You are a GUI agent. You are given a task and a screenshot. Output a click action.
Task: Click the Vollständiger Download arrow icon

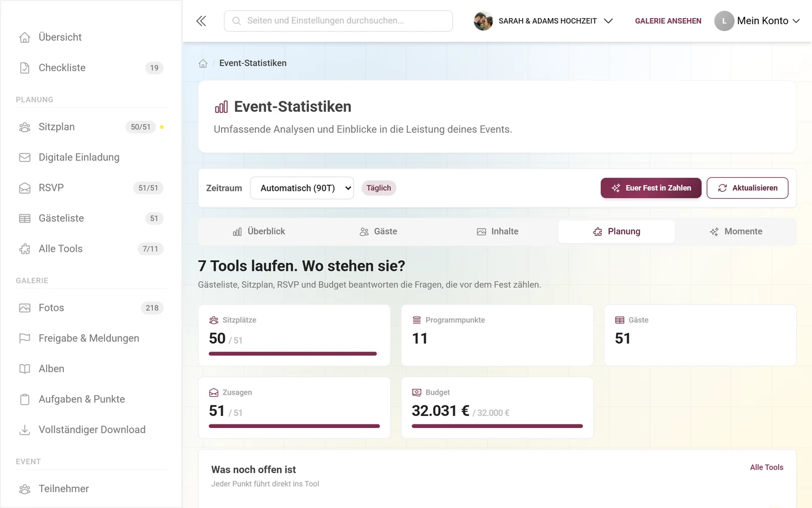click(x=25, y=430)
